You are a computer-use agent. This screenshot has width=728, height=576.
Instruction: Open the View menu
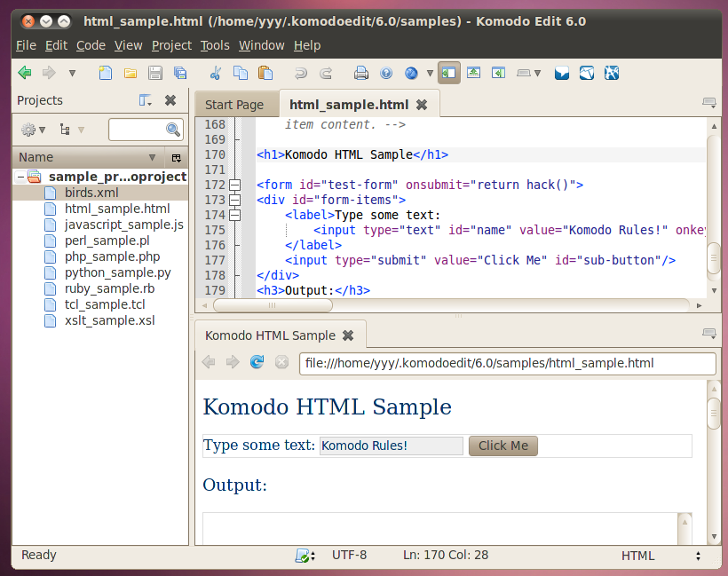pyautogui.click(x=128, y=45)
